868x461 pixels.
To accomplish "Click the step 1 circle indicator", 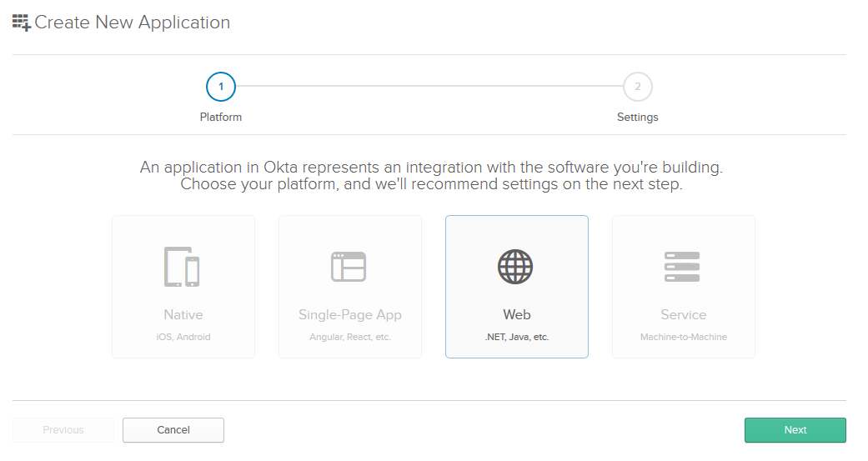I will pos(221,86).
